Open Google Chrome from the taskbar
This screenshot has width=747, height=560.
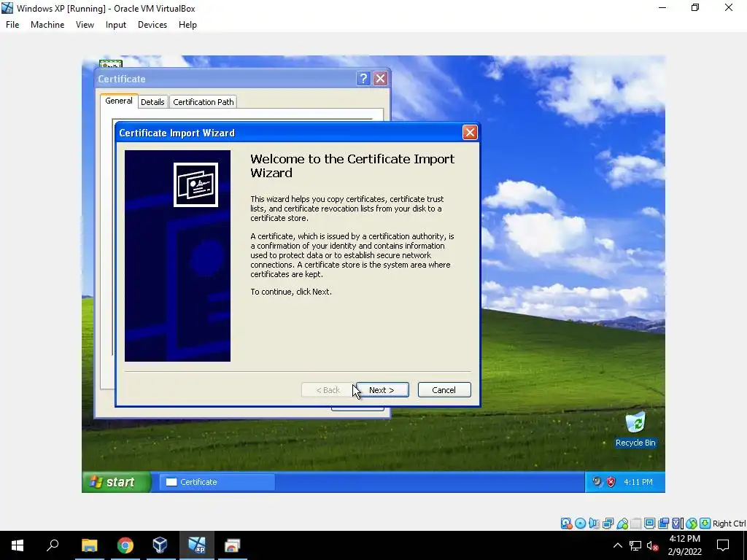(x=125, y=545)
